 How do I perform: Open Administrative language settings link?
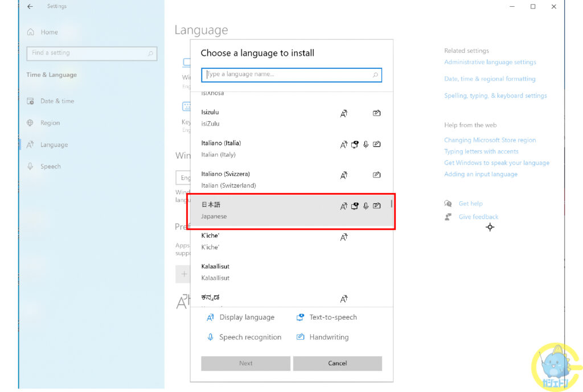[x=490, y=62]
